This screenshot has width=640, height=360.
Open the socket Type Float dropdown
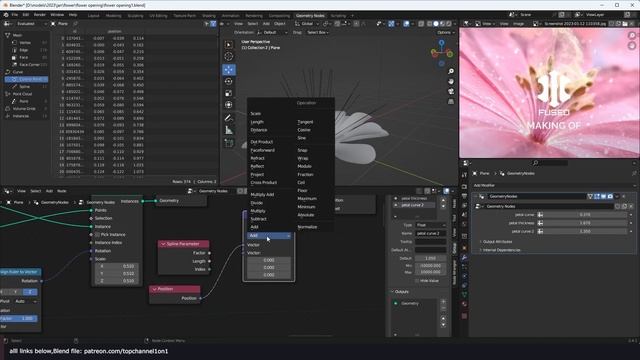431,225
